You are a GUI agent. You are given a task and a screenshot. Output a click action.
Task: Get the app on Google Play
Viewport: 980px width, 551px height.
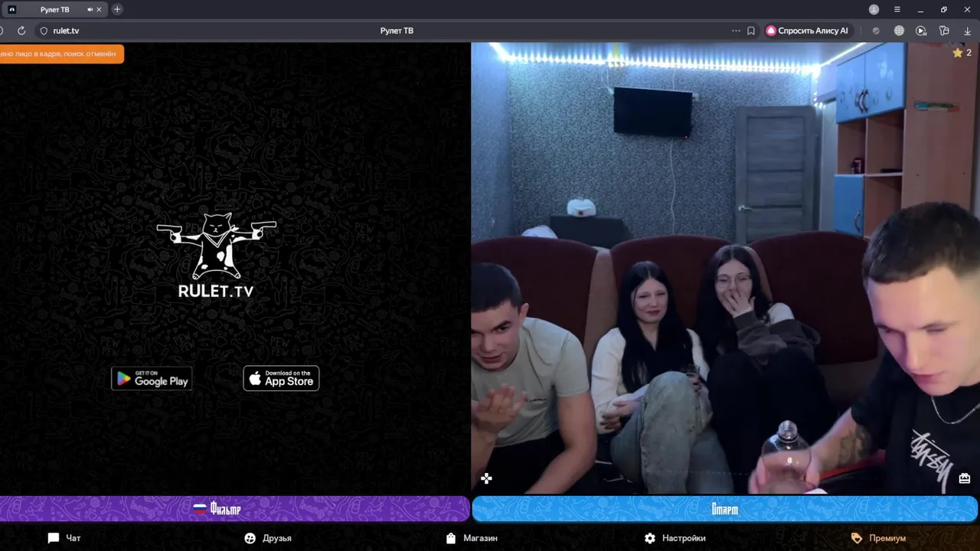click(x=152, y=378)
